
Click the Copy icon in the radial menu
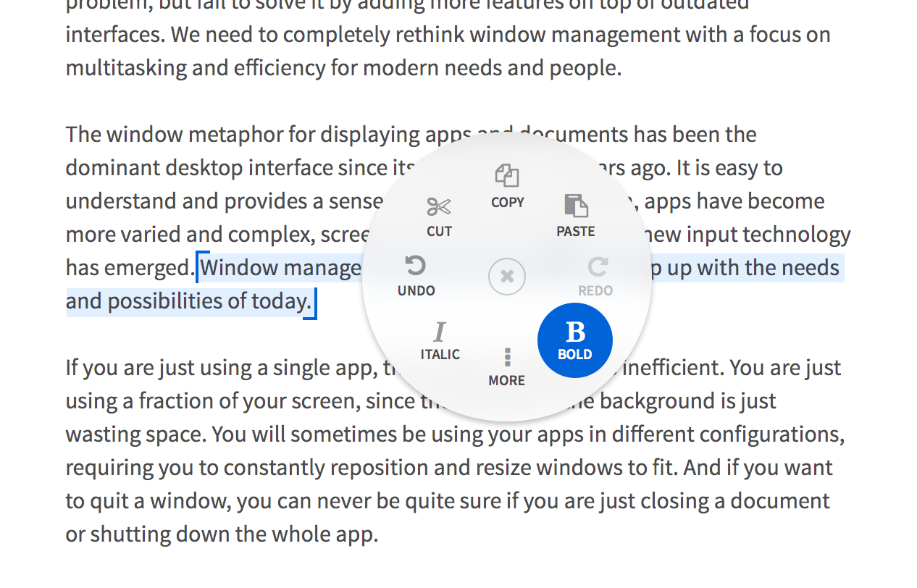point(507,176)
